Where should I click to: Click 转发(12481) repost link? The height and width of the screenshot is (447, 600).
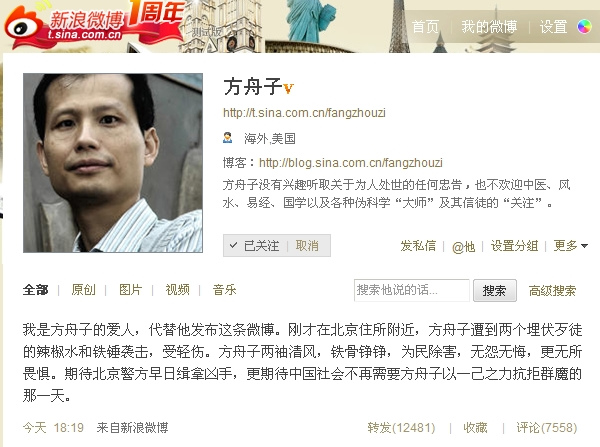coord(401,427)
